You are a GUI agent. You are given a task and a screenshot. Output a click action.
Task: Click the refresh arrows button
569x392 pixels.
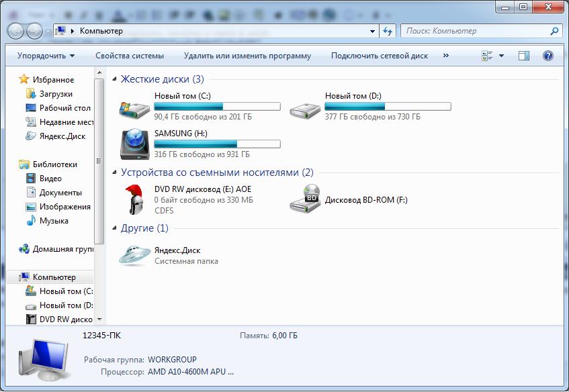[x=388, y=31]
